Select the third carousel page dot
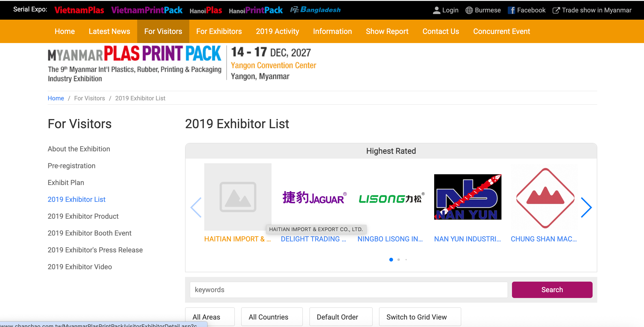 click(406, 260)
